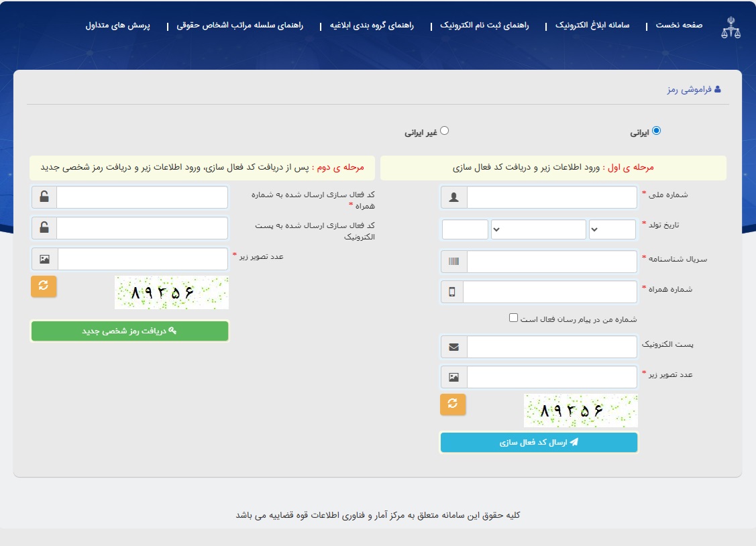Refresh the captcha image in step two
The image size is (756, 546).
click(x=44, y=286)
